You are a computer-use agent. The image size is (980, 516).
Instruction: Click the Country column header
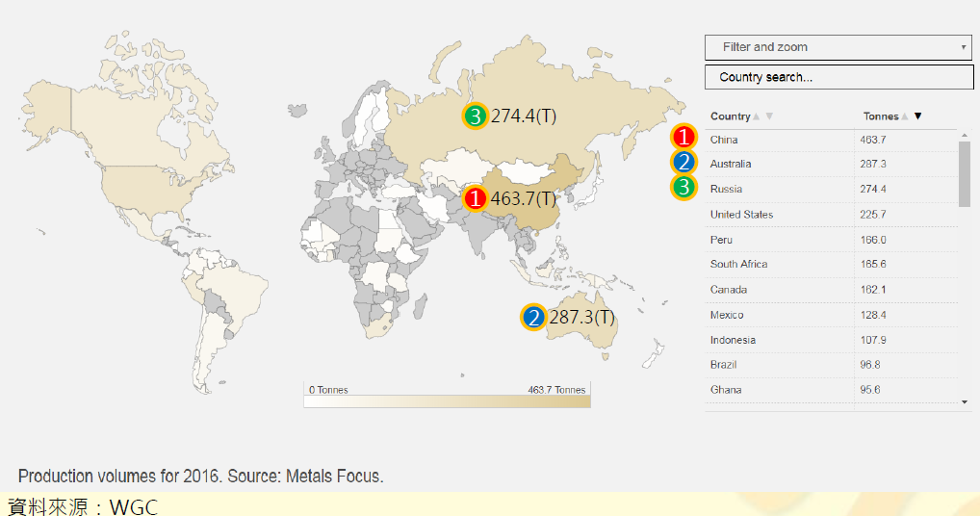click(730, 116)
